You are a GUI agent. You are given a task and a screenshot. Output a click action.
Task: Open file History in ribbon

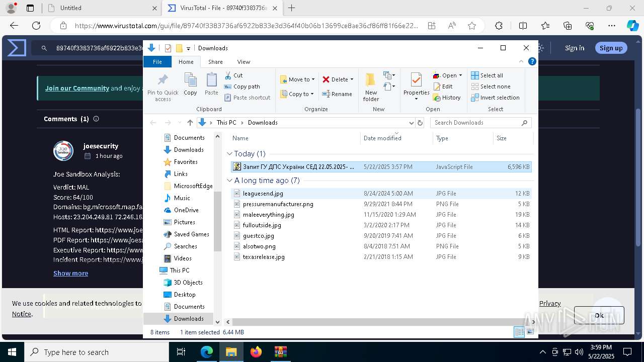point(447,98)
